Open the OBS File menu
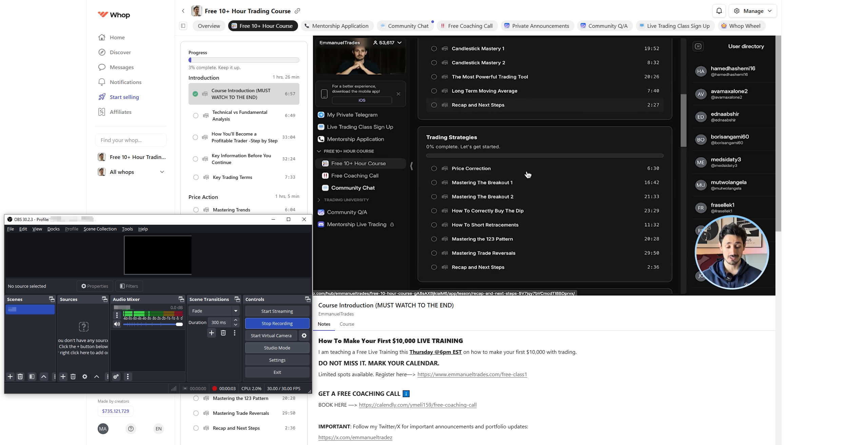The height and width of the screenshot is (445, 868). [11, 229]
